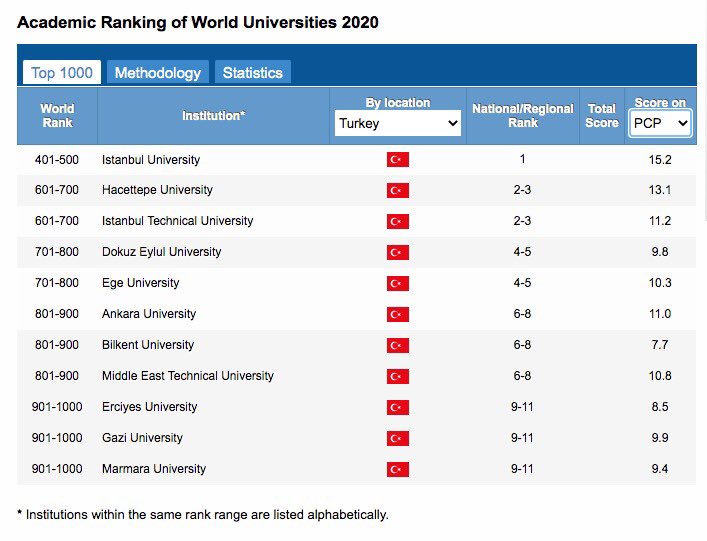
Task: Click Turkey flag in Erciyes University row
Action: point(398,407)
